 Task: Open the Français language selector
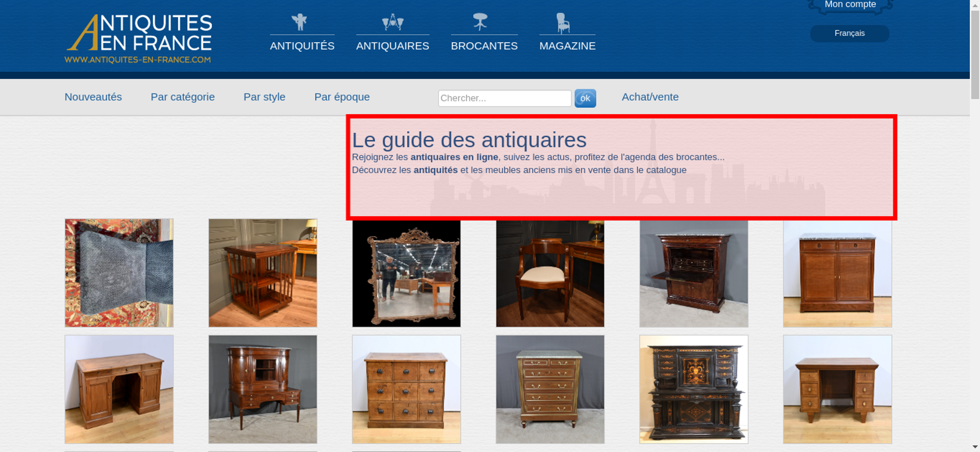[849, 33]
